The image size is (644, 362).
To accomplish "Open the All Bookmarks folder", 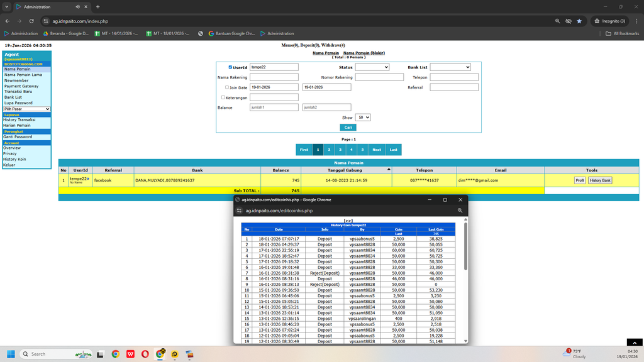I will coord(622,33).
